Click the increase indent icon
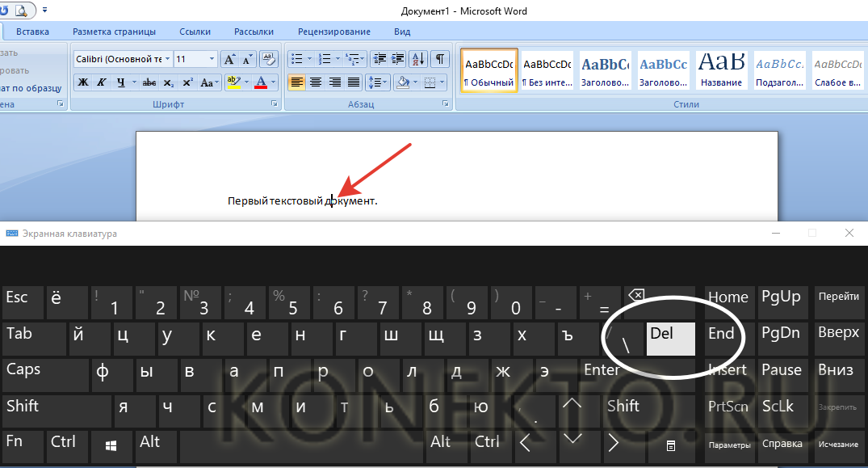This screenshot has height=468, width=868. [398, 59]
